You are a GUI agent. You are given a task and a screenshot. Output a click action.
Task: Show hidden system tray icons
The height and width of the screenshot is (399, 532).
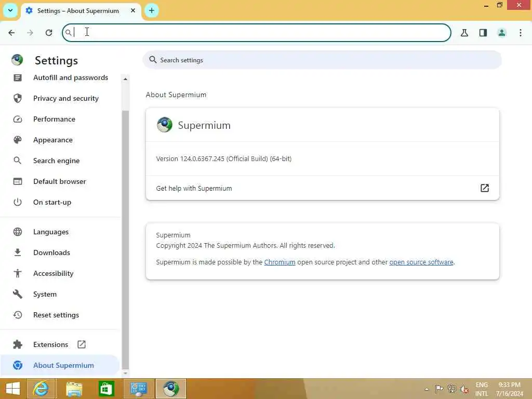pyautogui.click(x=427, y=389)
